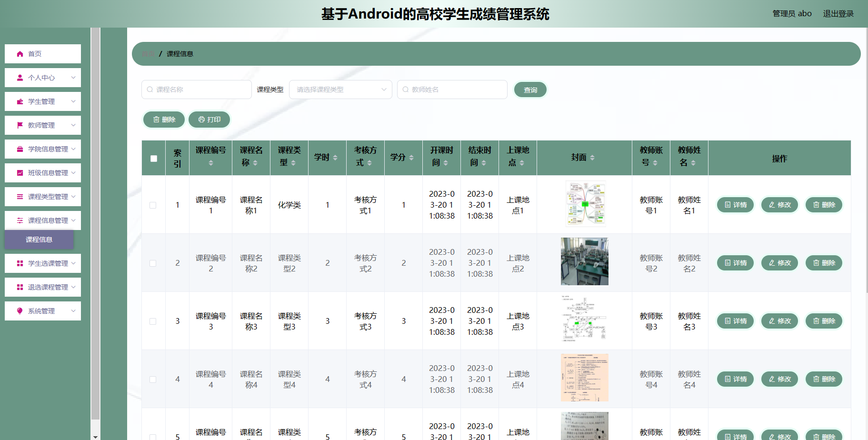Viewport: 868px width, 440px height.
Task: Click the list icon for 课程类型管理
Action: point(20,197)
